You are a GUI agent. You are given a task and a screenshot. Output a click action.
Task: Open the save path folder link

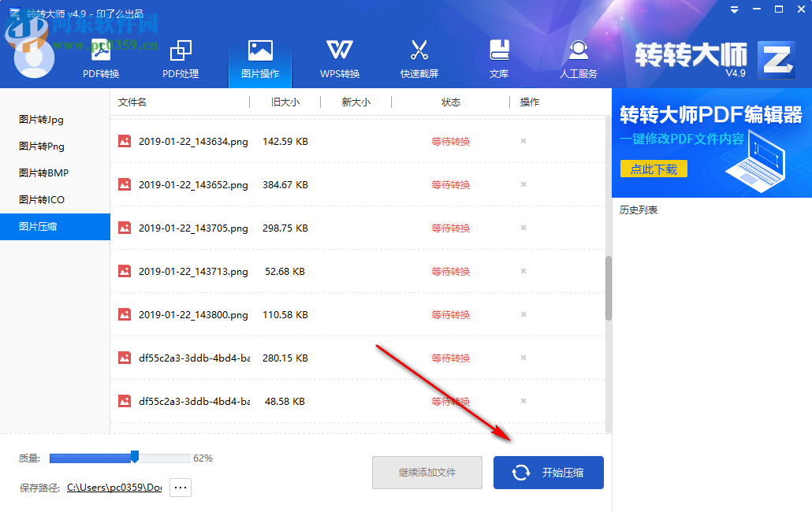pos(114,487)
